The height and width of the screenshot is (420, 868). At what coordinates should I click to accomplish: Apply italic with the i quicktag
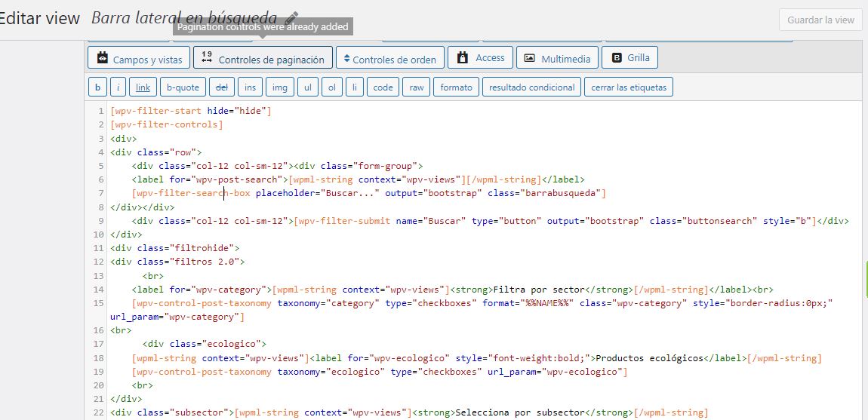click(x=119, y=87)
